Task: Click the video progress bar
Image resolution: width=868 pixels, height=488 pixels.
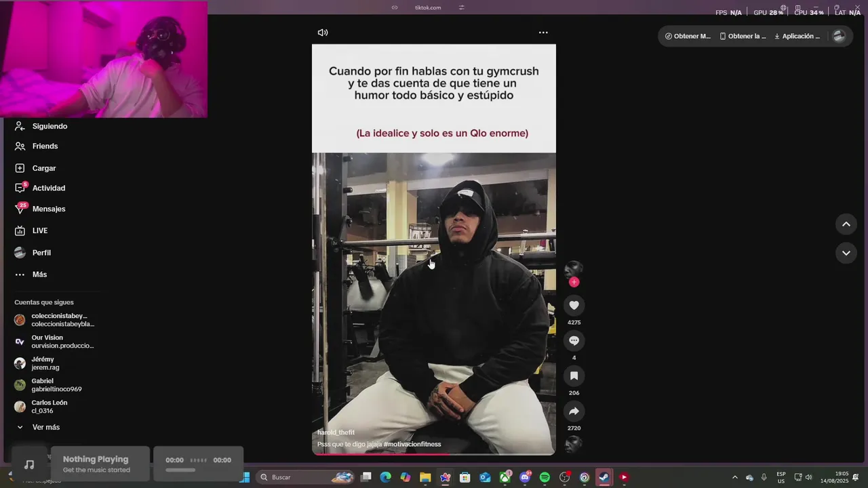Action: pyautogui.click(x=434, y=453)
